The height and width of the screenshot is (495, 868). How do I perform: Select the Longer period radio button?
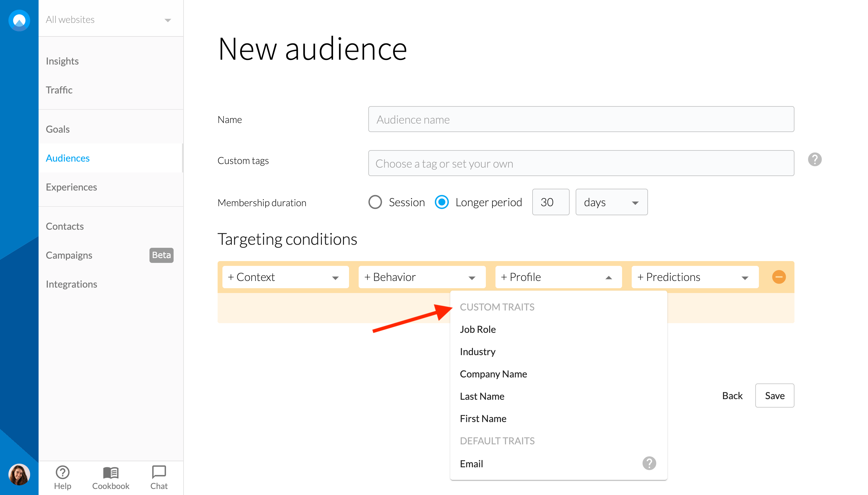click(x=442, y=202)
